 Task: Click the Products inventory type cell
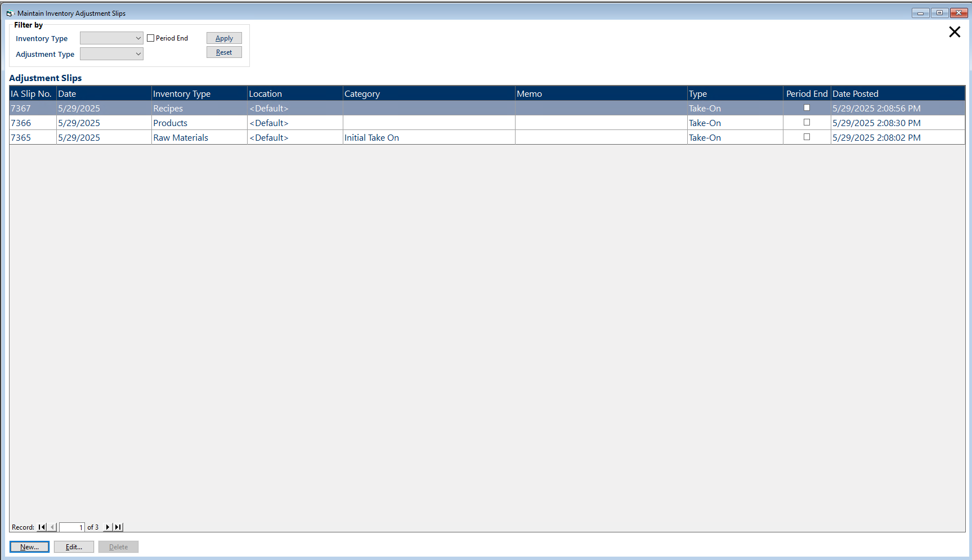tap(199, 123)
